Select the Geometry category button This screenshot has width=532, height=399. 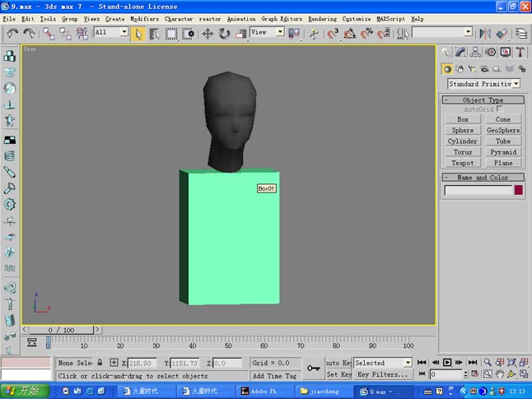click(447, 69)
